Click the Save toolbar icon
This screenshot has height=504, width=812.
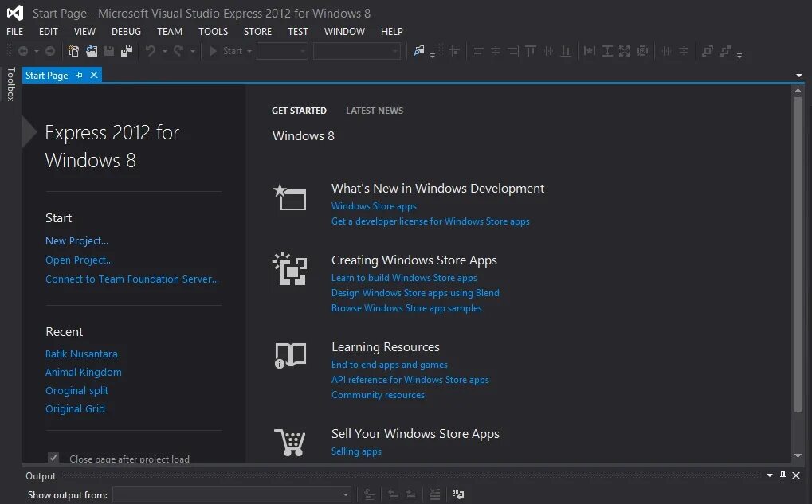pyautogui.click(x=108, y=51)
